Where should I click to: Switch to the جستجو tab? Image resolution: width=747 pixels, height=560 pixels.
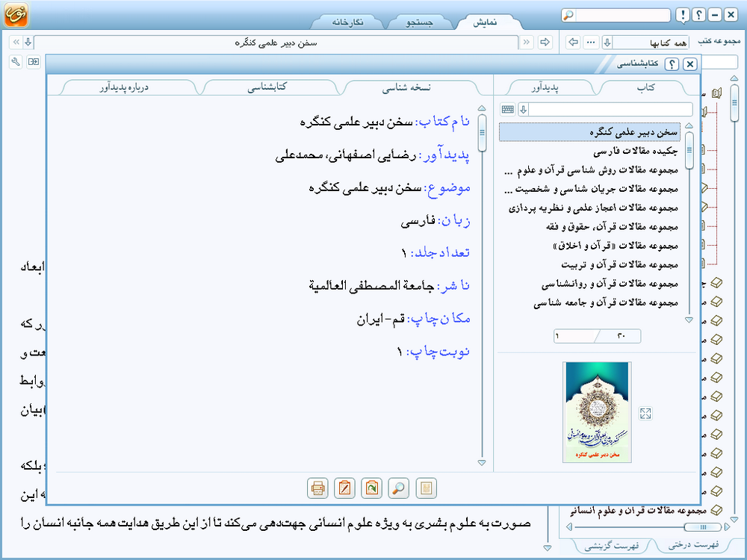tap(419, 22)
